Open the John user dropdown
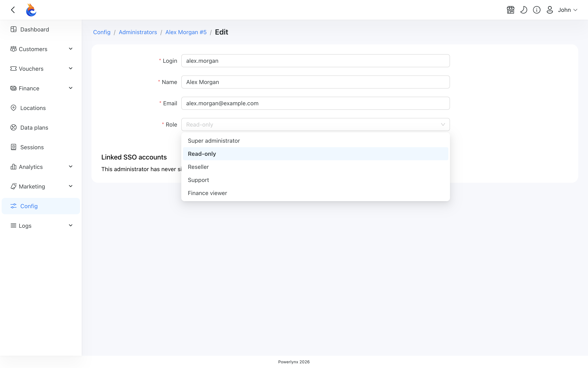This screenshot has height=368, width=588. coord(568,10)
